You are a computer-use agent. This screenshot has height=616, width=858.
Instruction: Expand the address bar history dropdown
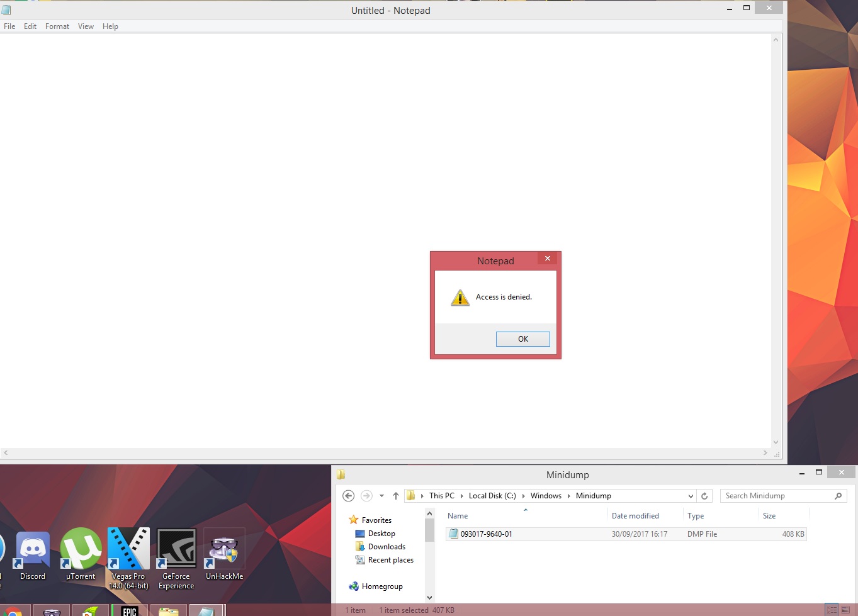pos(691,496)
